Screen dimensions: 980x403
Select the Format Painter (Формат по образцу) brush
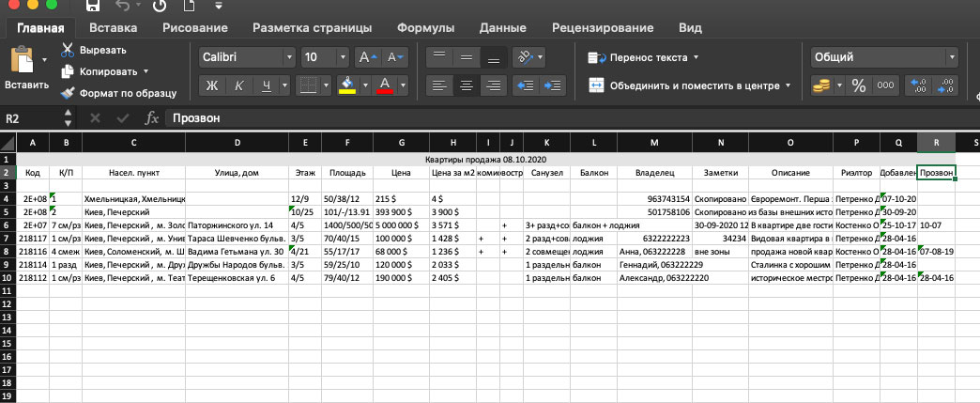pos(68,93)
